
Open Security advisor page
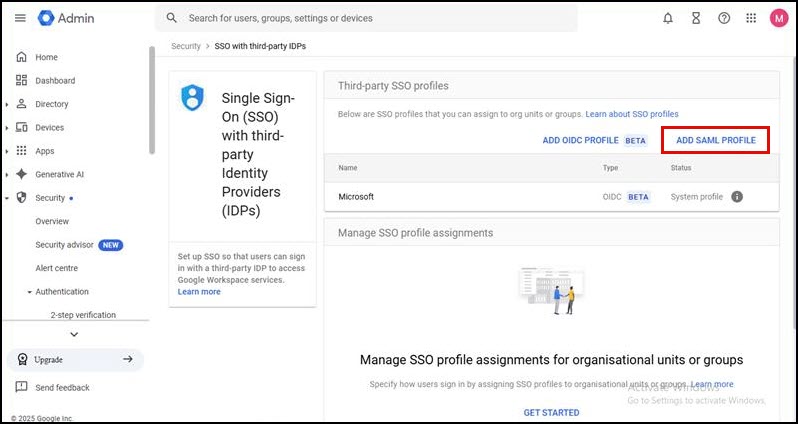[63, 245]
